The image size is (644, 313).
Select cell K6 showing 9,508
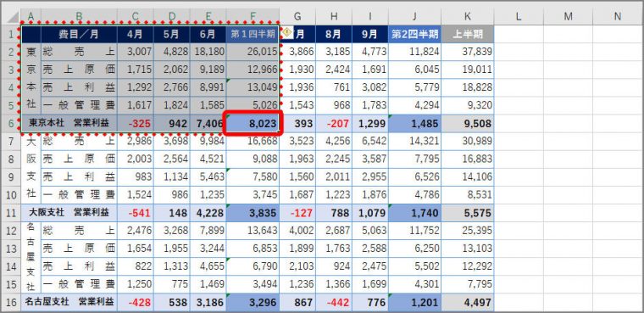coord(468,123)
